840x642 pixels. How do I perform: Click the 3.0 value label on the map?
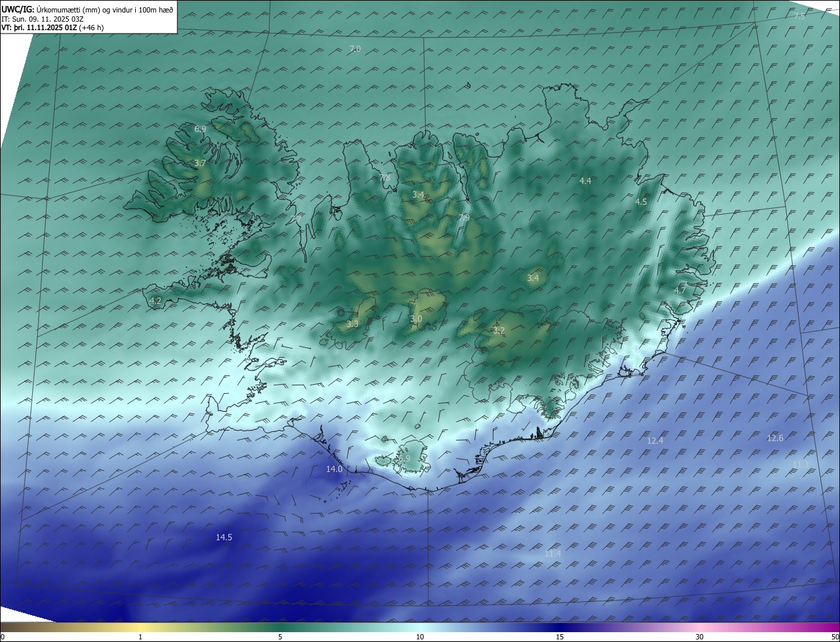click(x=416, y=319)
